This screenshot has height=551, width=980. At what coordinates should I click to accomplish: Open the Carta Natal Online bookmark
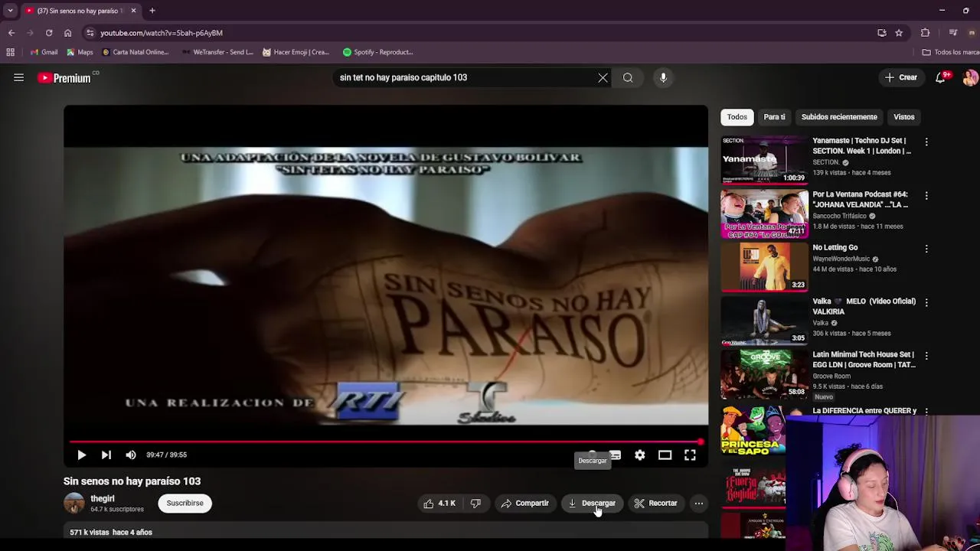pos(135,52)
